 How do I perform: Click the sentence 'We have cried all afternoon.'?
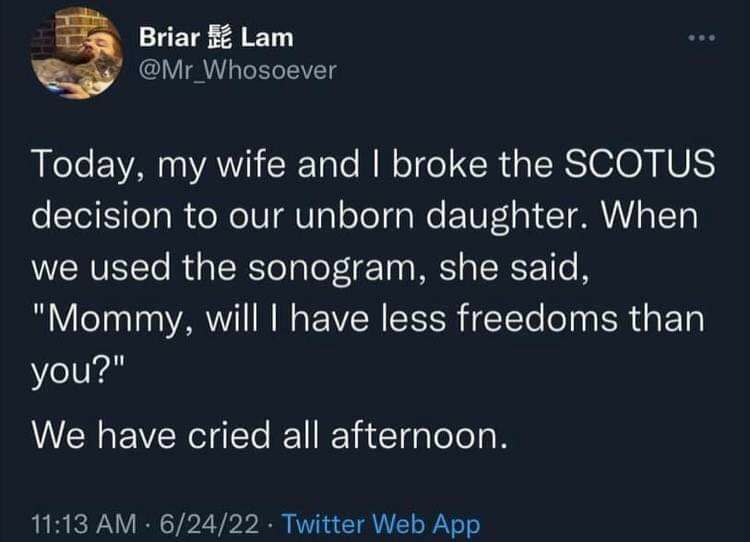pos(265,435)
